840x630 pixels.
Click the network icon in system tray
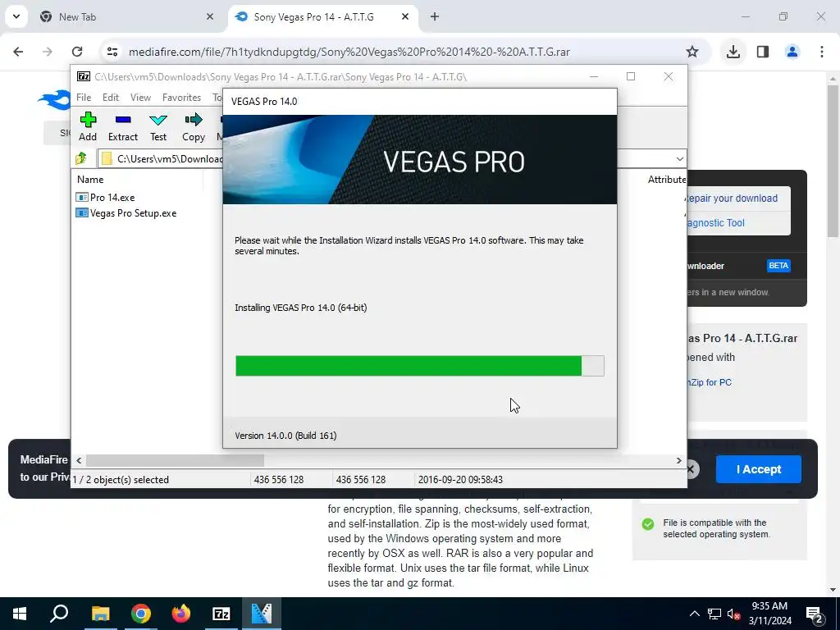[x=714, y=614]
